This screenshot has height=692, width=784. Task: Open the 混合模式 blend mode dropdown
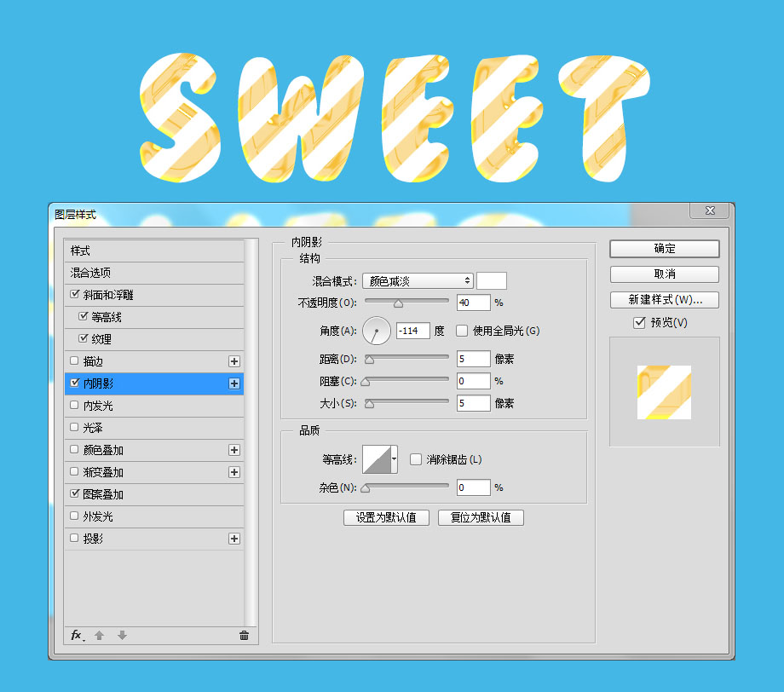point(418,280)
